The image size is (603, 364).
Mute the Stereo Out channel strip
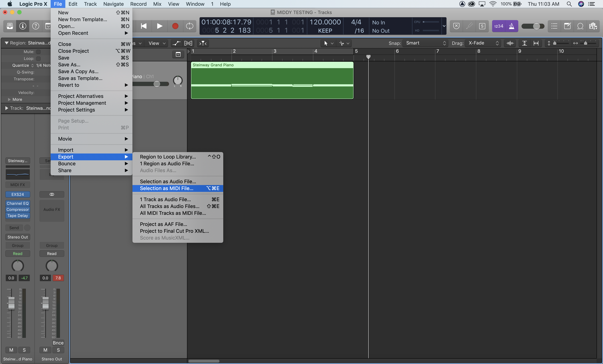click(45, 350)
